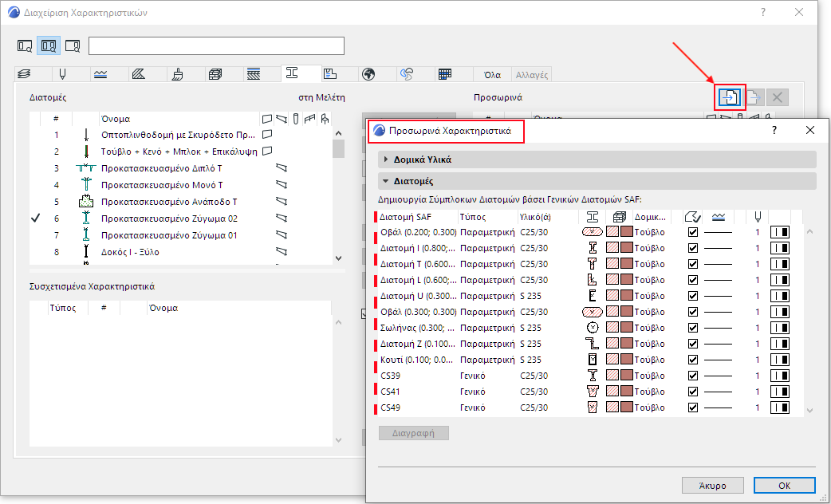The image size is (831, 504).
Task: Click the building material column header icon
Action: (619, 217)
